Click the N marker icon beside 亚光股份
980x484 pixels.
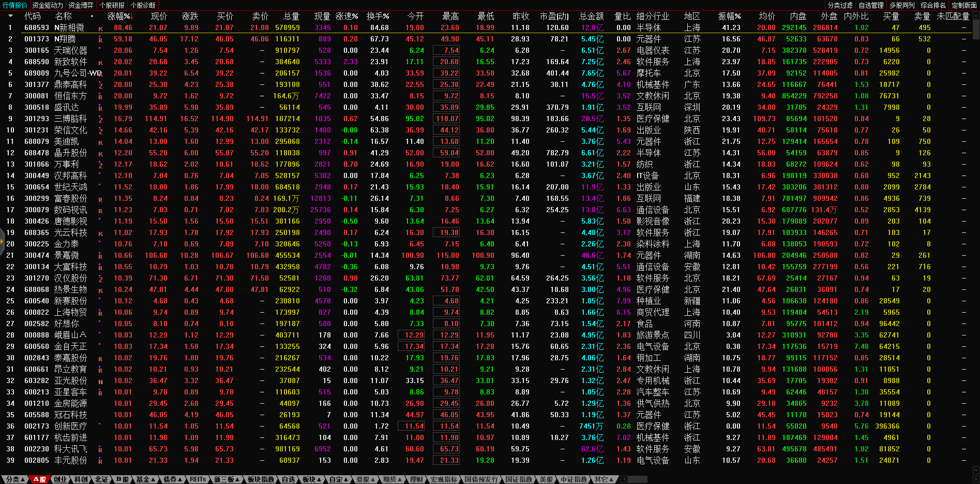(x=100, y=382)
